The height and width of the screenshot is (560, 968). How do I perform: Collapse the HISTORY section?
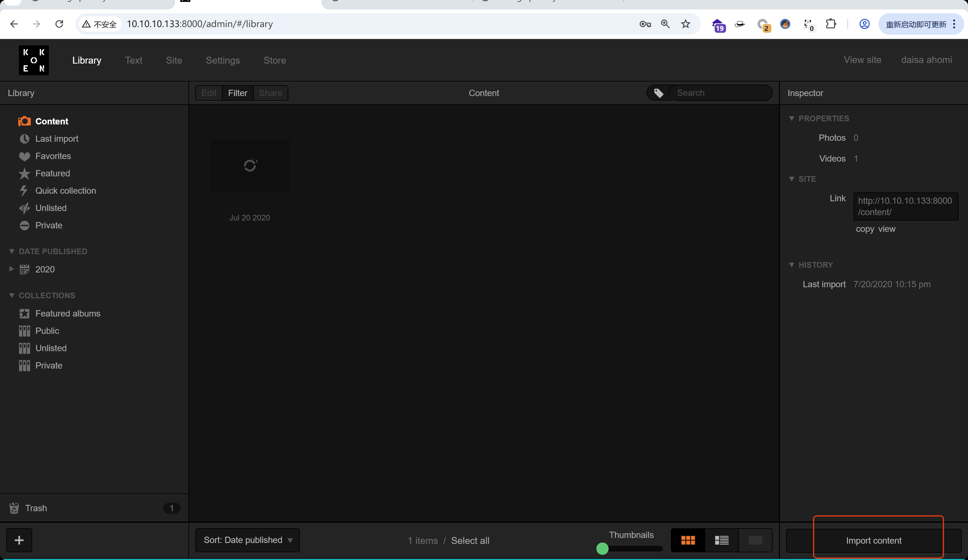point(791,265)
